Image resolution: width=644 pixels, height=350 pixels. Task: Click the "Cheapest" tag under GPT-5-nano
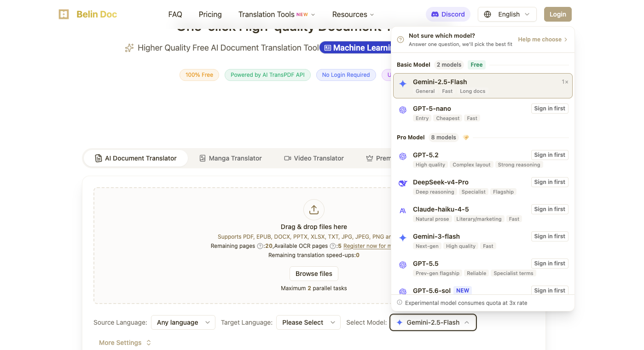click(x=448, y=118)
